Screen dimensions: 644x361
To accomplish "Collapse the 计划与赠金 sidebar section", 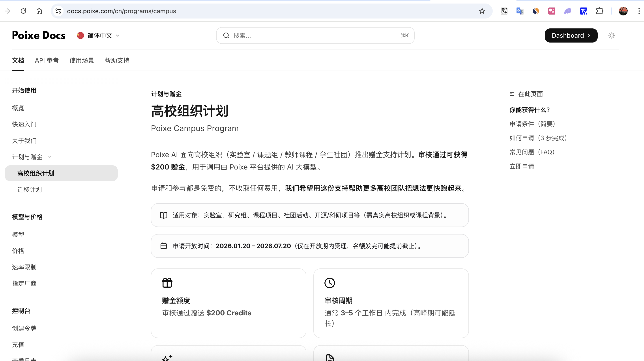I will pos(50,157).
